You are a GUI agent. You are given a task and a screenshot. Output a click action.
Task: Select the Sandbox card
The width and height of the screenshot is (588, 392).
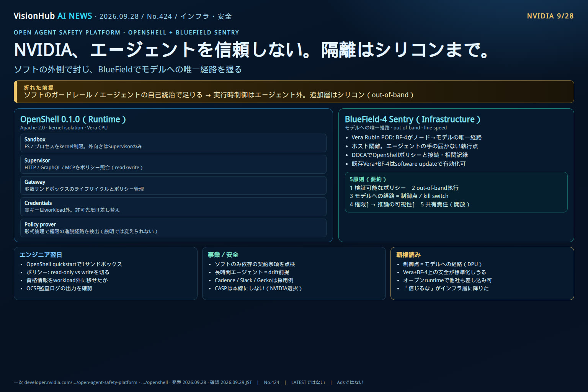click(x=173, y=143)
